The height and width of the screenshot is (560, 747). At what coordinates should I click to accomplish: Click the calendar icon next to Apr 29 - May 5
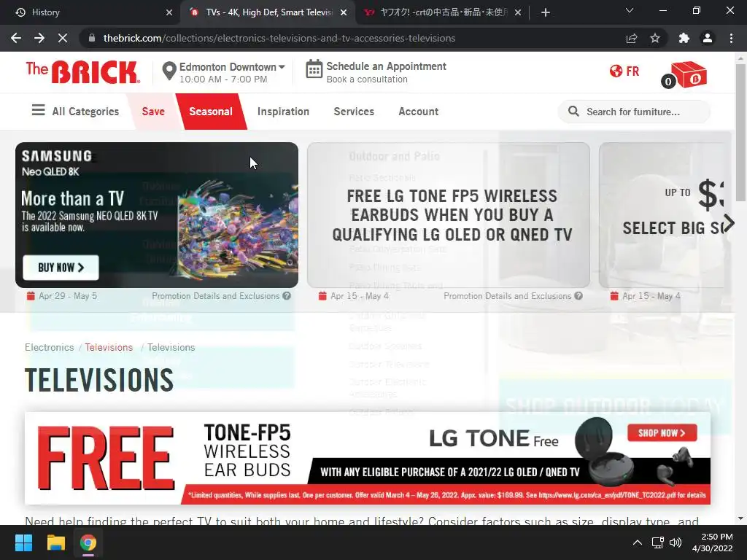pyautogui.click(x=31, y=296)
